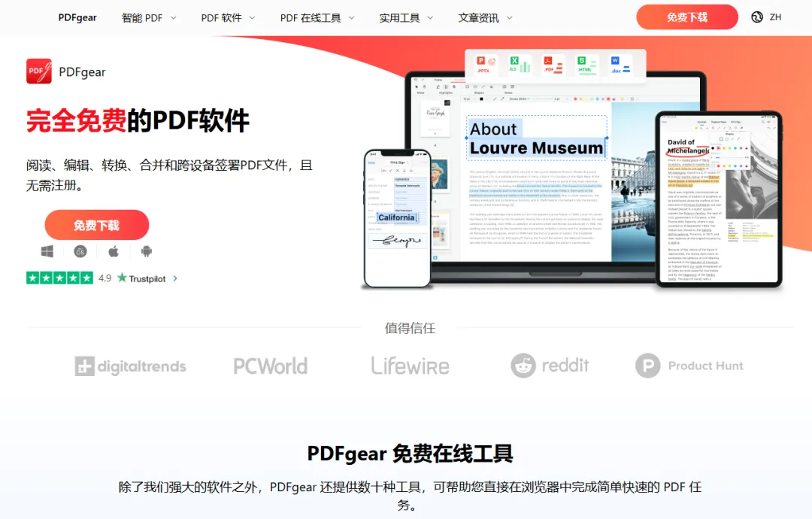This screenshot has height=519, width=812.
Task: Select the macOS "OS" round icon
Action: [80, 252]
